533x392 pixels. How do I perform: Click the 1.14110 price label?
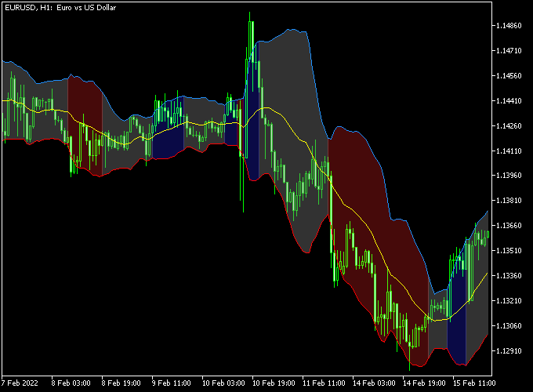[x=509, y=151]
